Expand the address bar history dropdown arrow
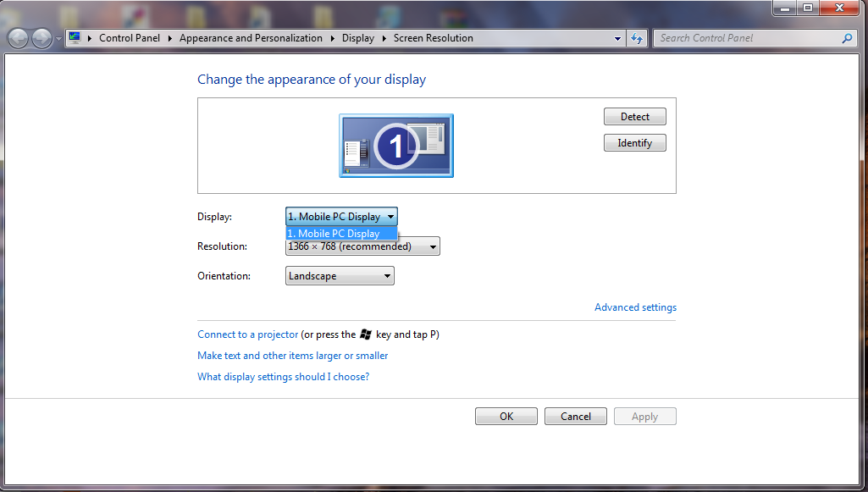The width and height of the screenshot is (868, 492). 617,38
